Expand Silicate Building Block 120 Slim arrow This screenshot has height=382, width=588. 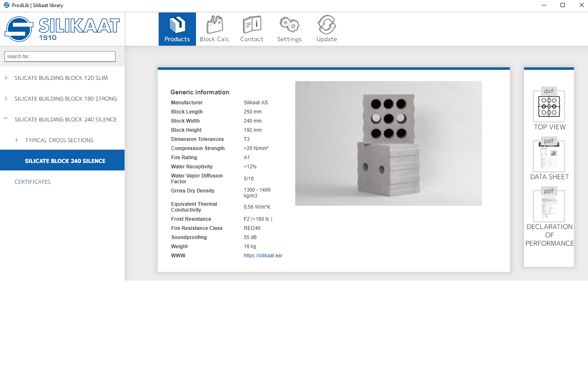pyautogui.click(x=6, y=78)
